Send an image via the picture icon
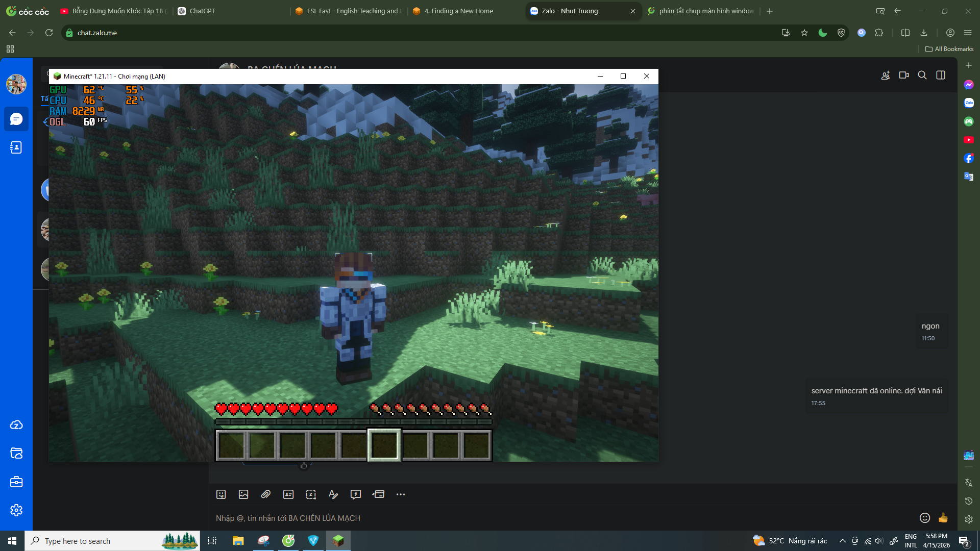The height and width of the screenshot is (551, 980). click(x=243, y=494)
